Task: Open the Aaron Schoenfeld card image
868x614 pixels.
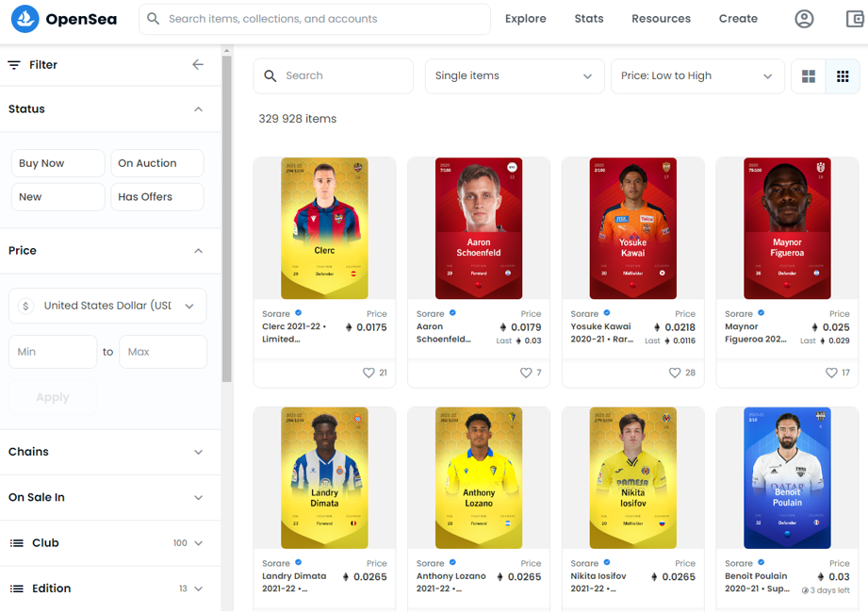Action: tap(478, 228)
